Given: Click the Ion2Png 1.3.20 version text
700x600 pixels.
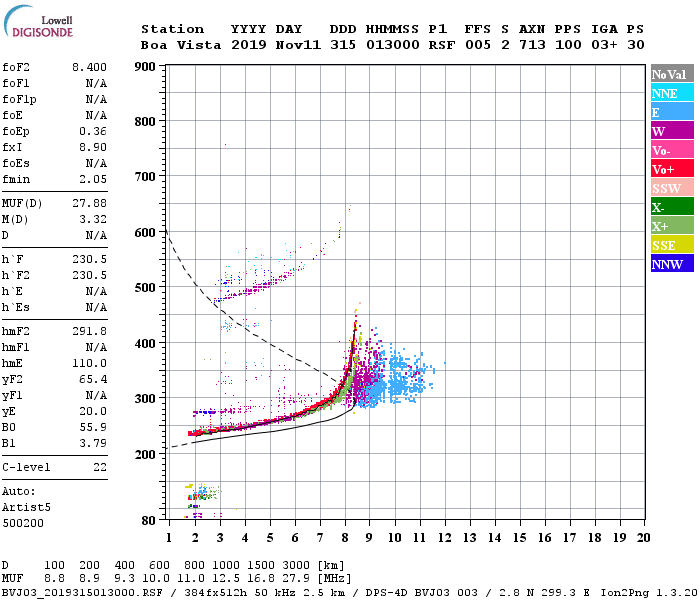Looking at the screenshot, I should tap(650, 593).
